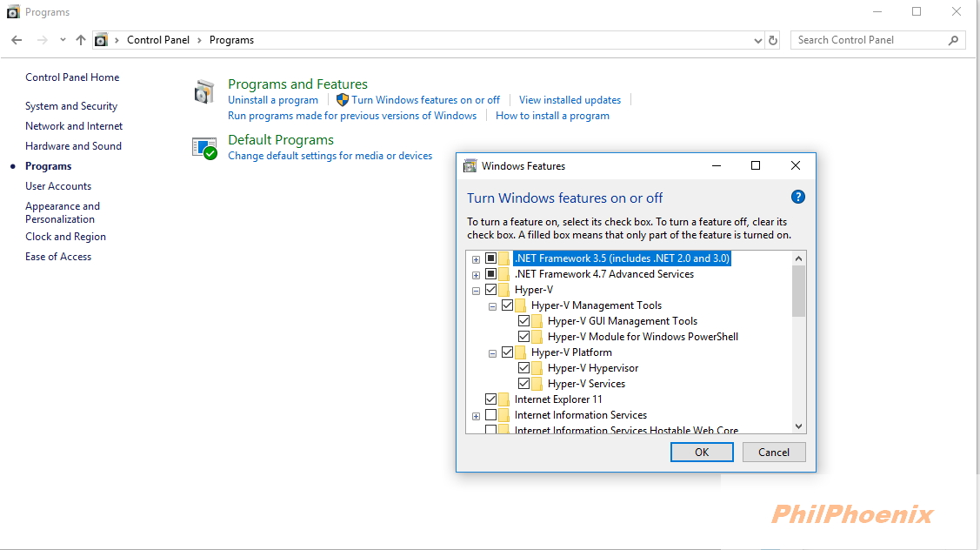Collapse Hyper-V Management Tools node

(x=492, y=306)
